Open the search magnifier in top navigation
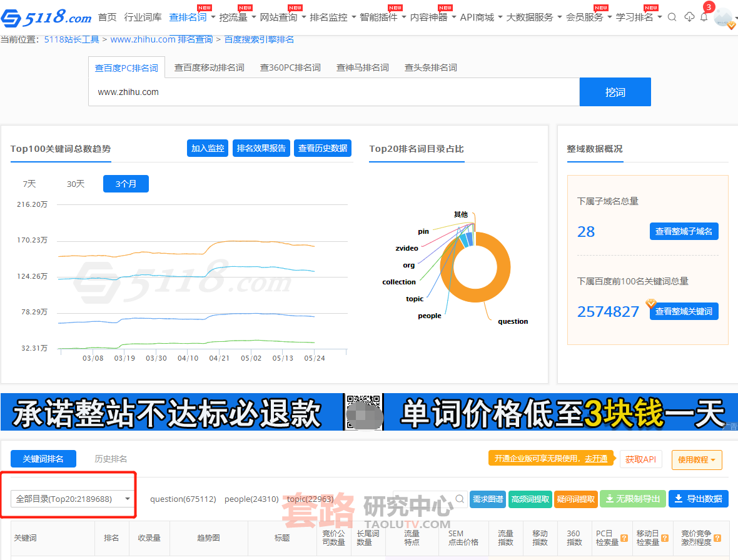The width and height of the screenshot is (738, 560). [672, 17]
